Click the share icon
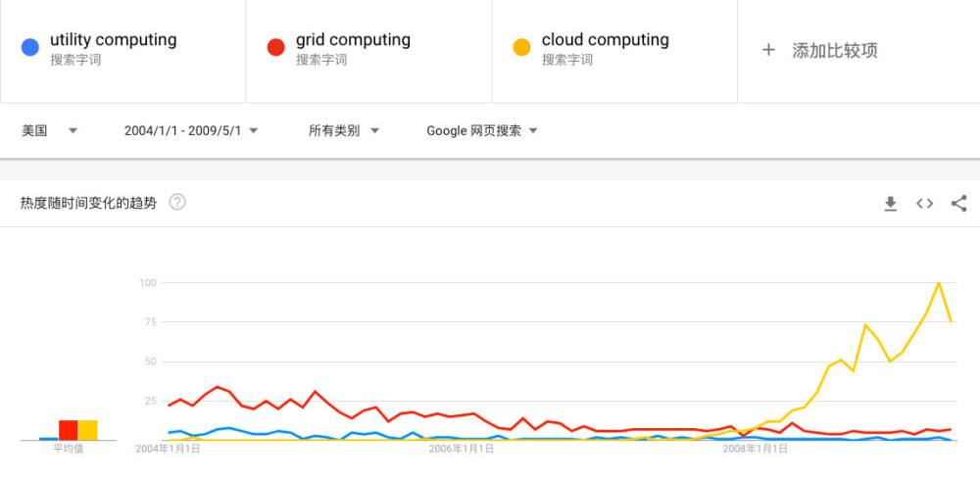This screenshot has height=482, width=980. tap(959, 204)
